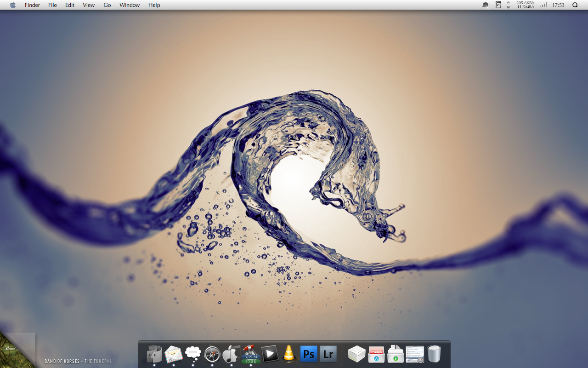Open the Parallels applications stack
Screen dimensions: 588x368
(376, 354)
